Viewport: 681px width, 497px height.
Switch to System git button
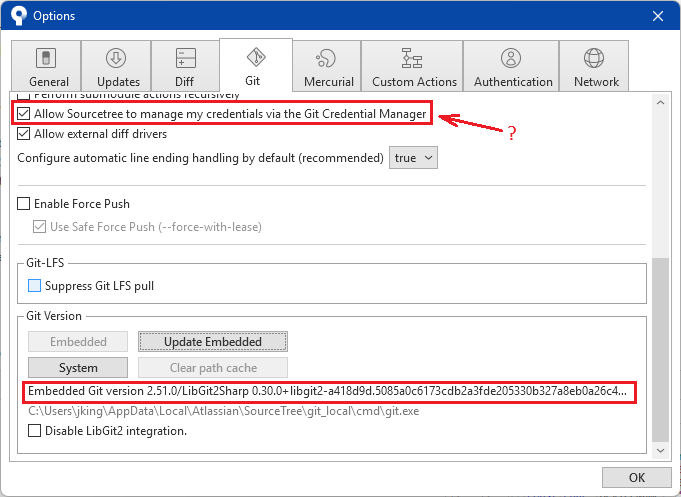pyautogui.click(x=78, y=368)
